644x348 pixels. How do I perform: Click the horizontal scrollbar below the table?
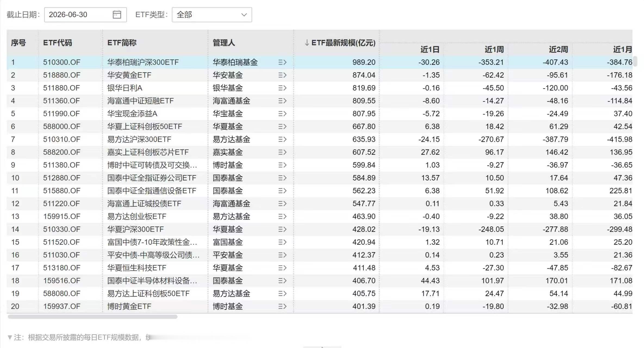pyautogui.click(x=92, y=317)
